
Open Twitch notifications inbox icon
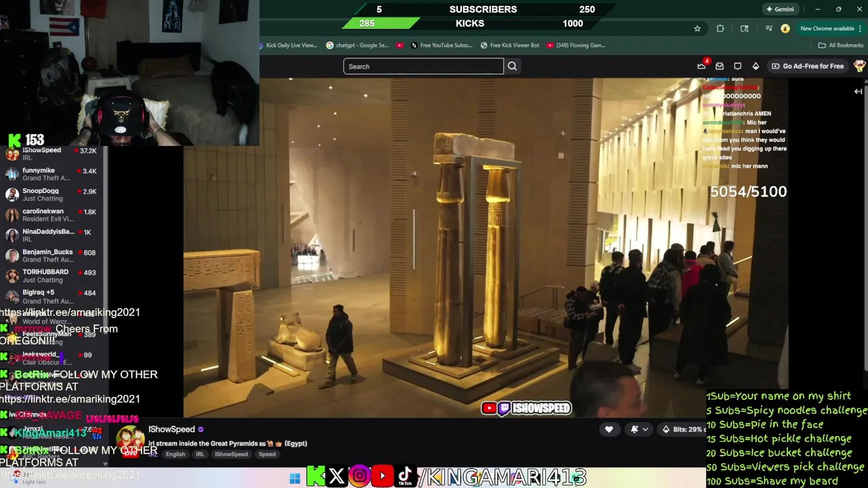pos(719,66)
